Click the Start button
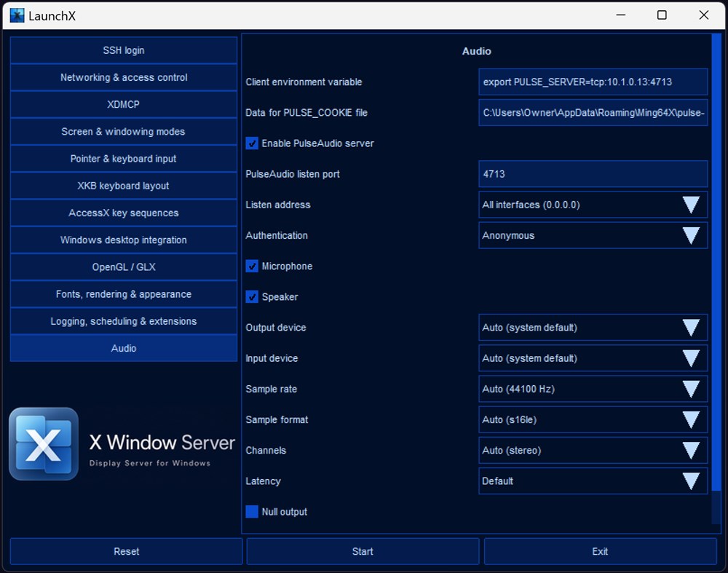This screenshot has height=573, width=728. click(x=363, y=551)
